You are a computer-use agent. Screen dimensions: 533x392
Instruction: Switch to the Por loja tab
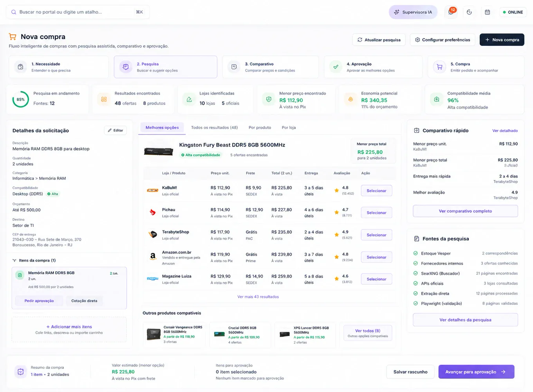289,128
